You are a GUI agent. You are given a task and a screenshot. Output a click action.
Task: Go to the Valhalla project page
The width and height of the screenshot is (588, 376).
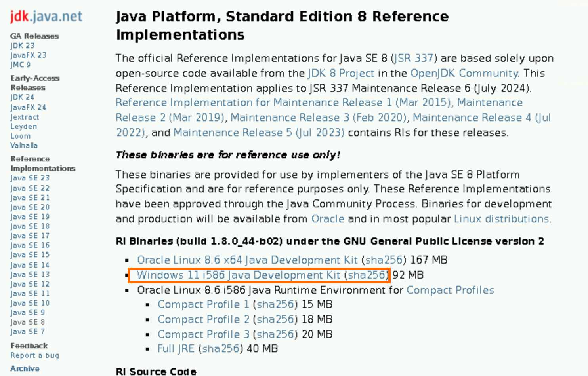click(x=24, y=145)
